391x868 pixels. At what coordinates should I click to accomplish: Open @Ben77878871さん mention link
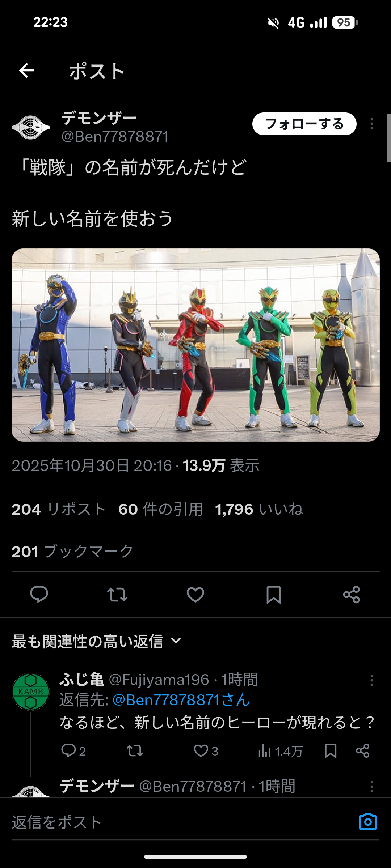coord(181,700)
